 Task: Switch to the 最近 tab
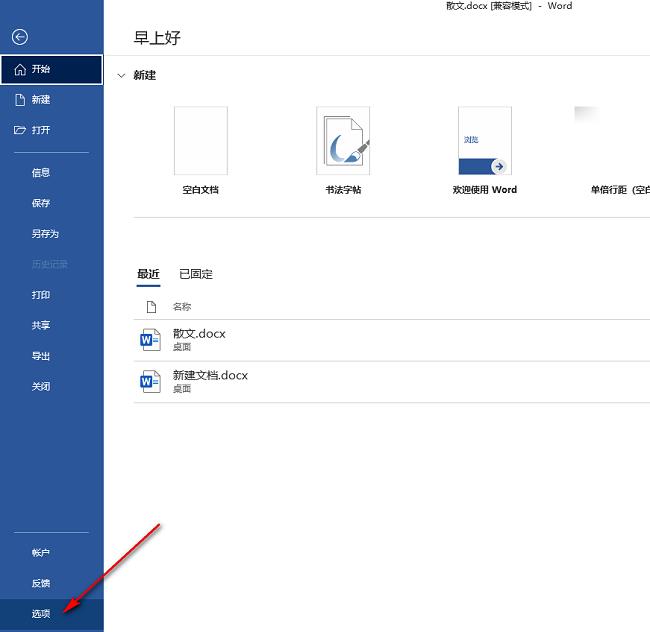[148, 274]
